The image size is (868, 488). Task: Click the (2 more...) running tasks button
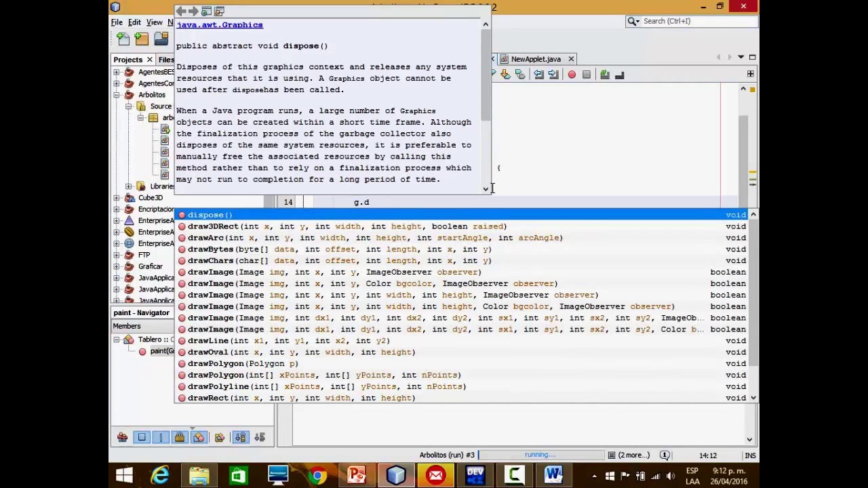pos(629,455)
